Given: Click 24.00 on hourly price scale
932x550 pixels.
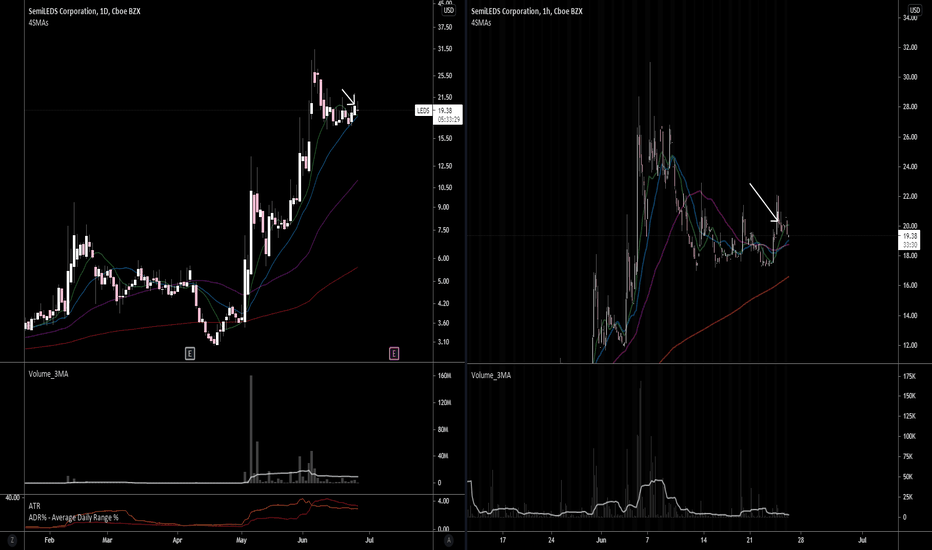Looking at the screenshot, I should [910, 166].
